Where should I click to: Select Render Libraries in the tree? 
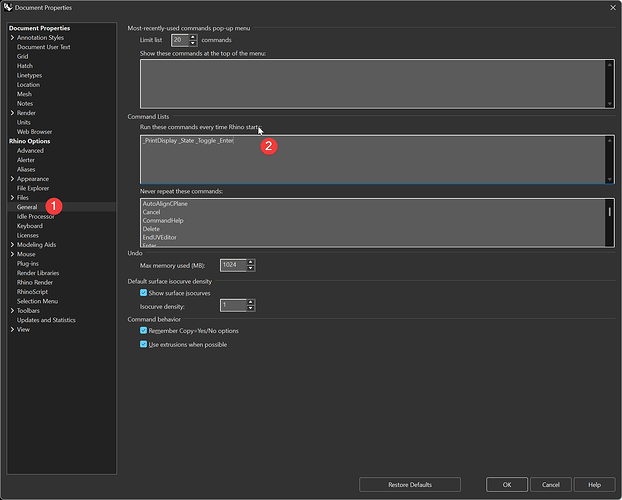pos(38,273)
